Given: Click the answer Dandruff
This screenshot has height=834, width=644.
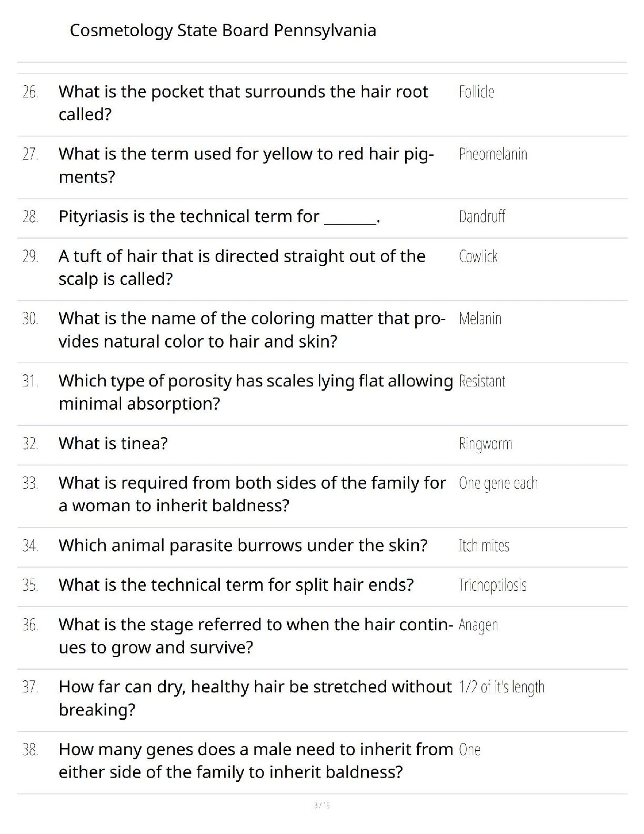Looking at the screenshot, I should [482, 216].
